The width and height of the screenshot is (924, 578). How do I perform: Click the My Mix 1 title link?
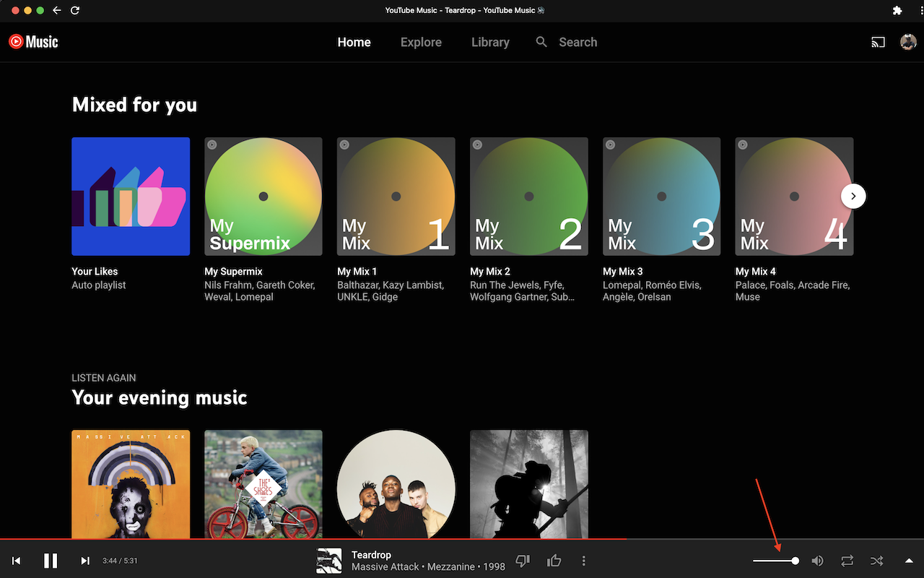point(357,272)
